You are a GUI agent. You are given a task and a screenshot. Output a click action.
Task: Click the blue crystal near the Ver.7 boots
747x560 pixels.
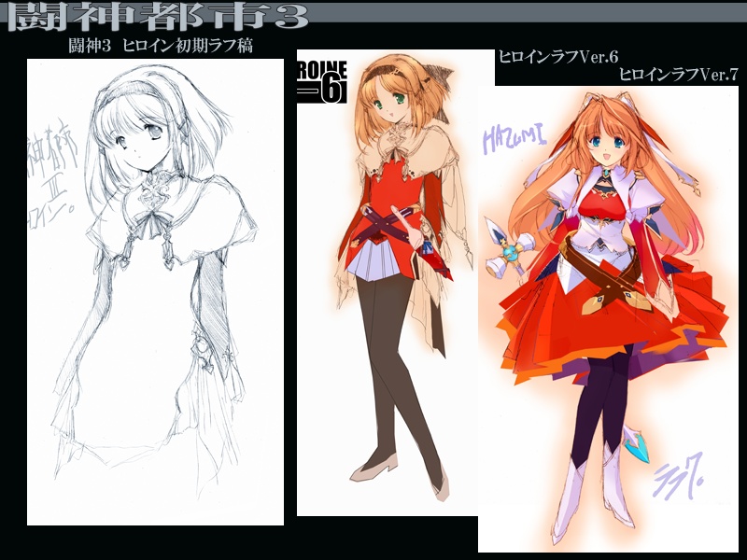(x=641, y=443)
